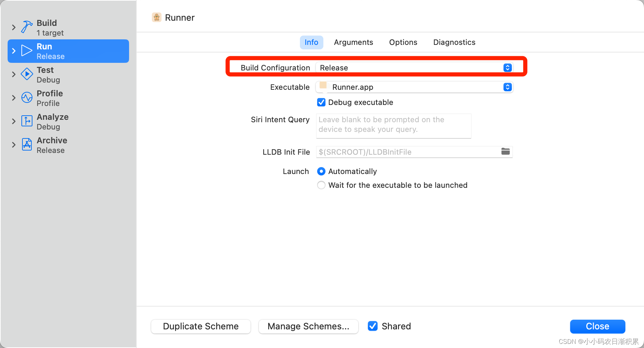The height and width of the screenshot is (348, 644).
Task: Click the Runner.app executable icon
Action: (x=323, y=85)
